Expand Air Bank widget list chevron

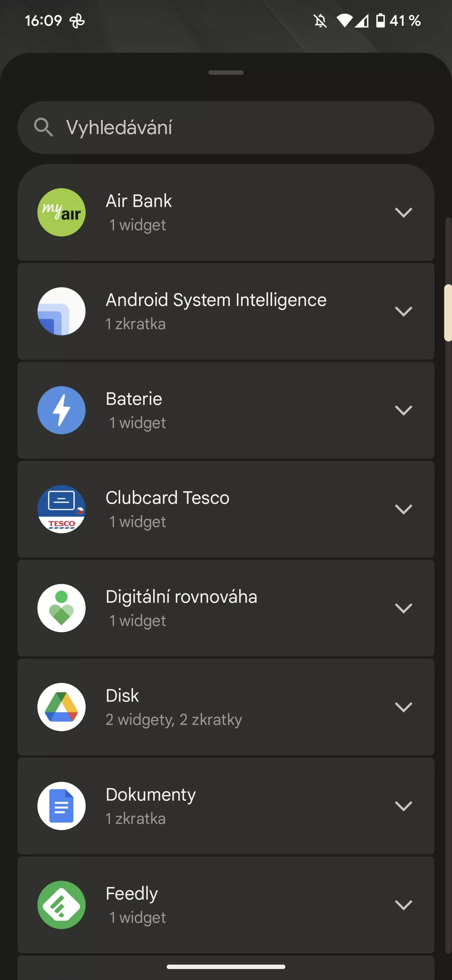coord(403,212)
